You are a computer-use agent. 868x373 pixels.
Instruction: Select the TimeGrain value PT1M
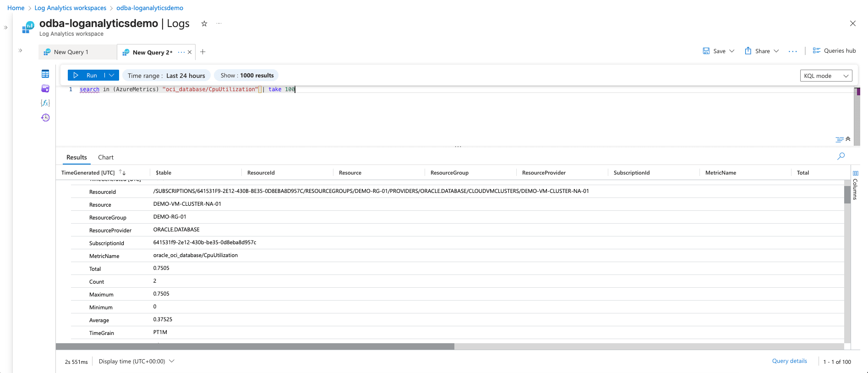pos(160,332)
